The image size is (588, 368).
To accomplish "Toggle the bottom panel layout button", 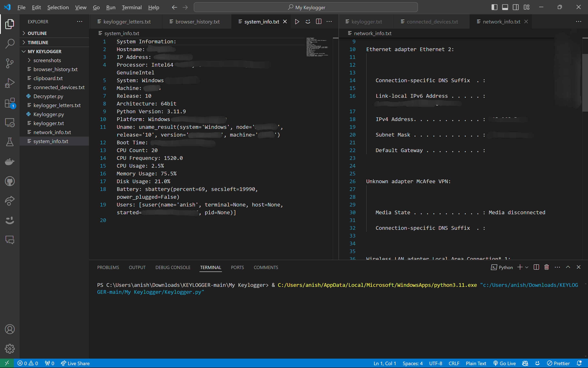I will (x=505, y=7).
